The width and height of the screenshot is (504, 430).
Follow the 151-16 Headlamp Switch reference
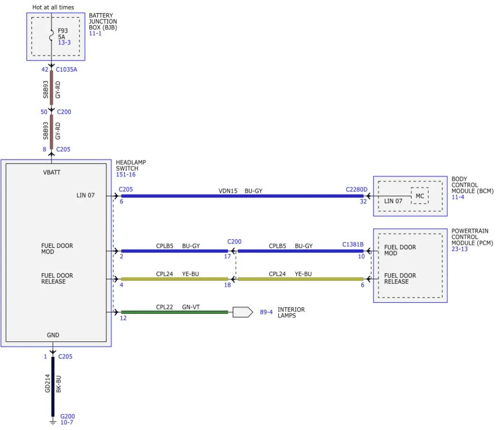click(x=126, y=174)
